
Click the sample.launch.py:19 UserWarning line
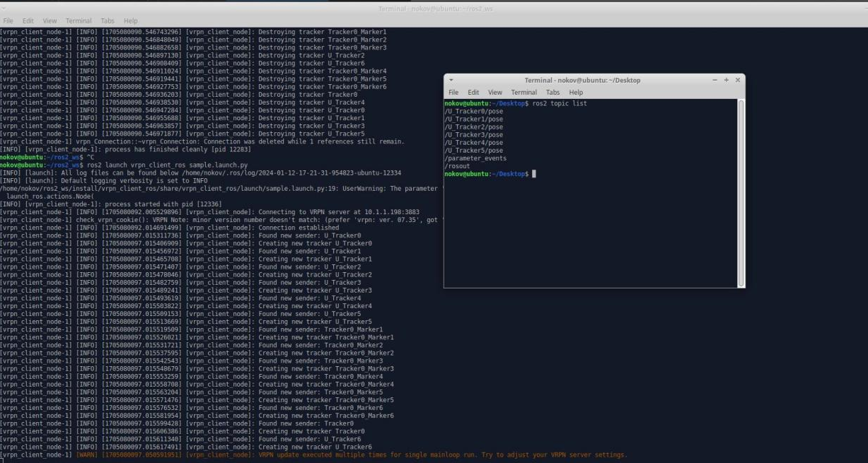tap(221, 188)
